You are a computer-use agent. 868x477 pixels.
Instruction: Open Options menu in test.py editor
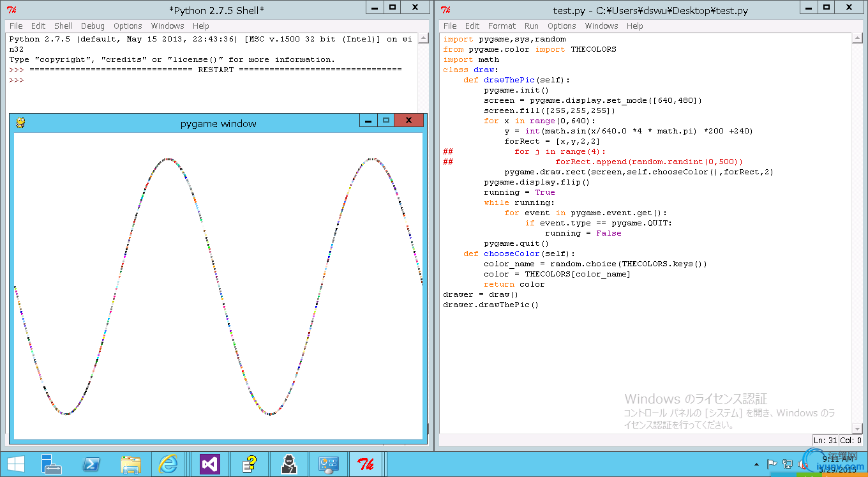[x=562, y=26]
